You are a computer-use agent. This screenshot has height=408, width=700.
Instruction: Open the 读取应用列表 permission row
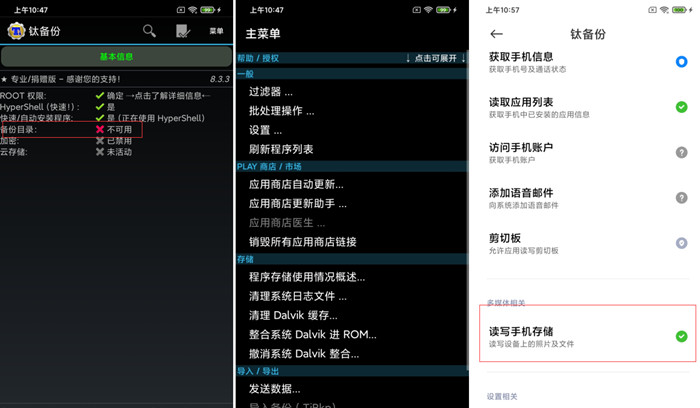588,108
